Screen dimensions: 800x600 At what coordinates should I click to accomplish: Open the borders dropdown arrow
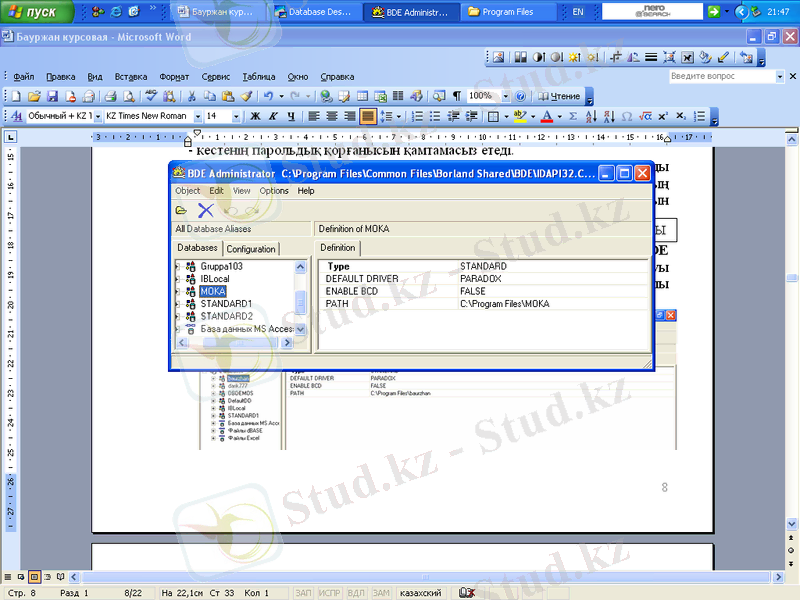pyautogui.click(x=506, y=116)
